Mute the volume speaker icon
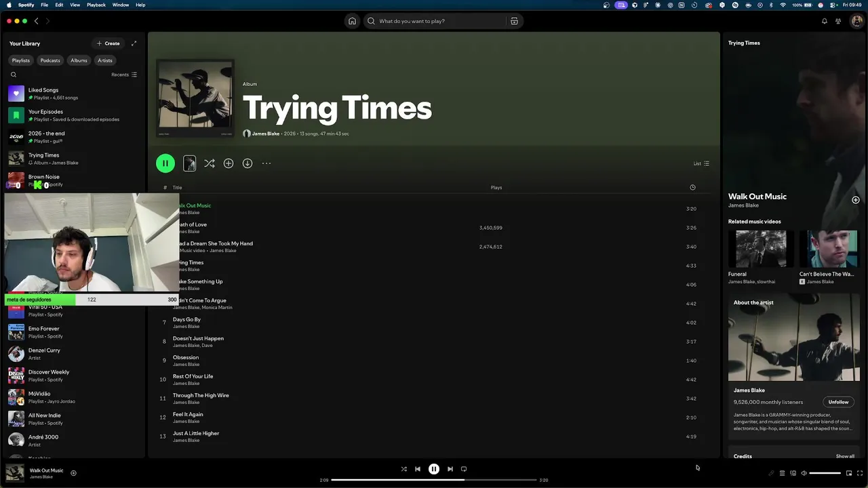 pyautogui.click(x=804, y=473)
